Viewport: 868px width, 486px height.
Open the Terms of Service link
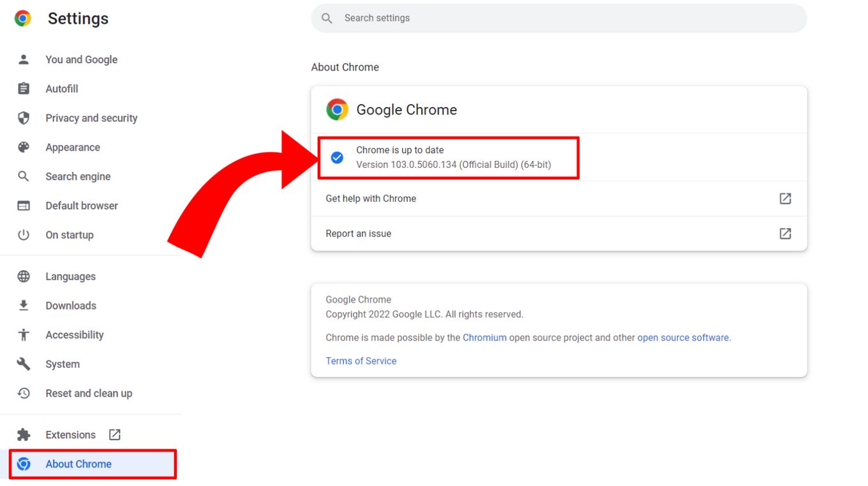[361, 360]
